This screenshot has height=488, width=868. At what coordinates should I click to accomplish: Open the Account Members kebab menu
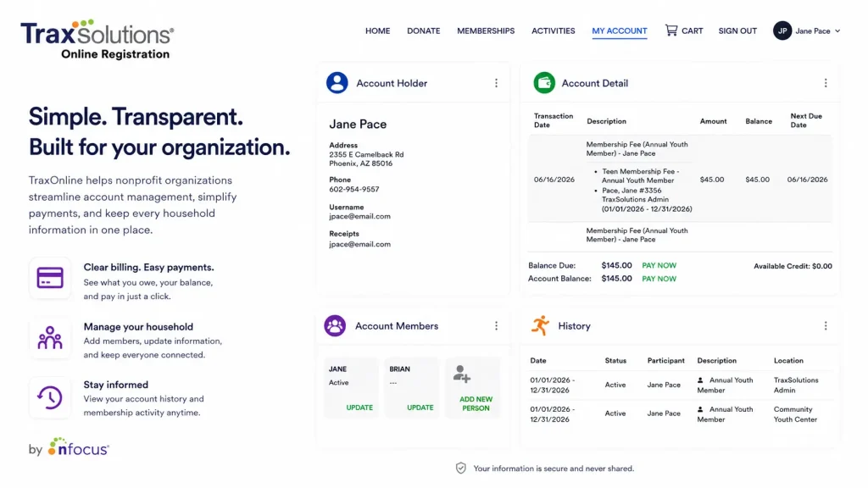(x=496, y=326)
